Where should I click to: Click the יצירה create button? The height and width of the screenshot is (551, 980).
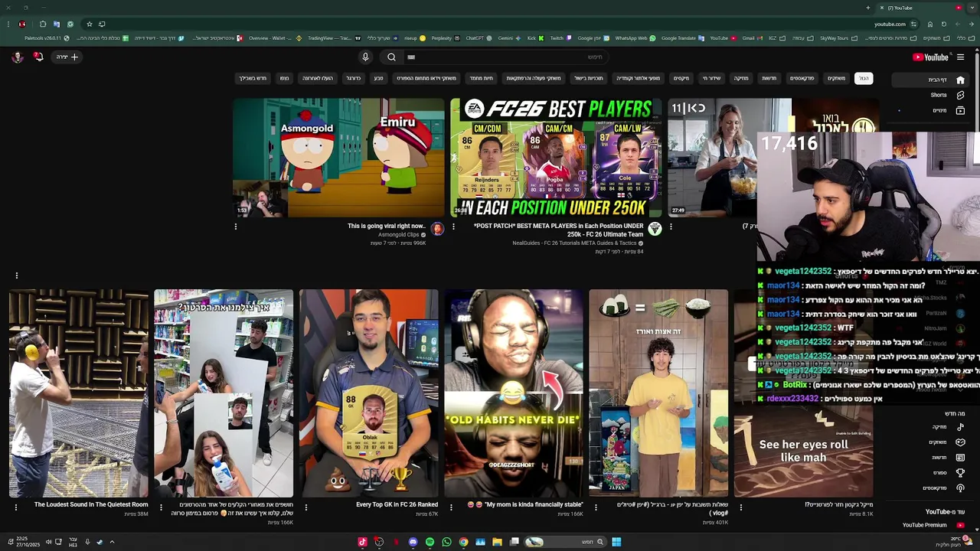[x=67, y=57]
